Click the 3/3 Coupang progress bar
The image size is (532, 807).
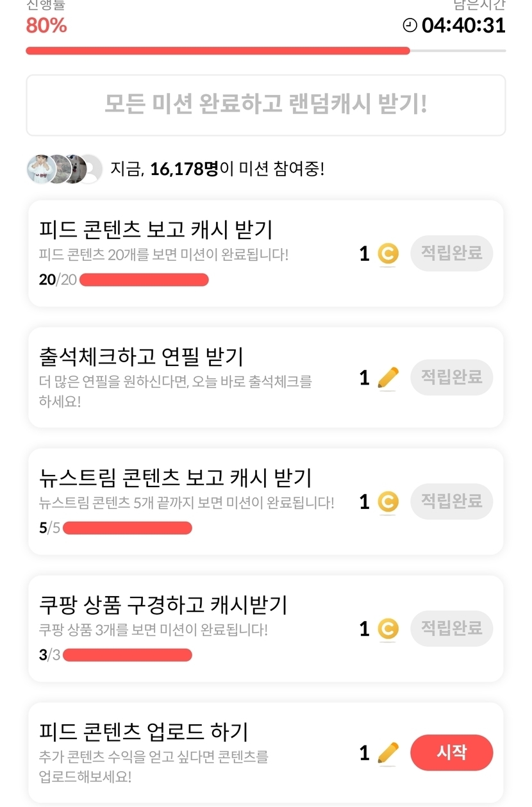[128, 654]
